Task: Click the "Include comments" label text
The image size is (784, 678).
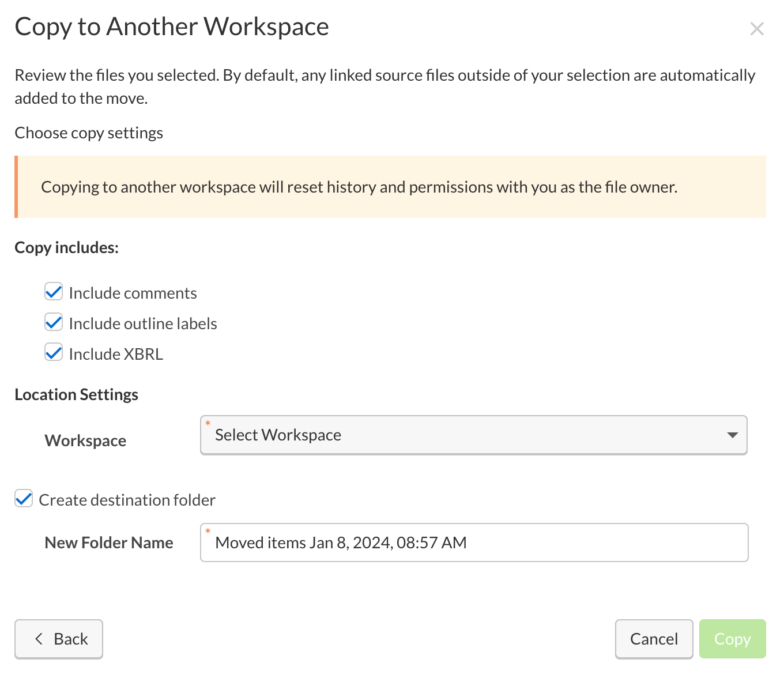Action: [x=133, y=293]
